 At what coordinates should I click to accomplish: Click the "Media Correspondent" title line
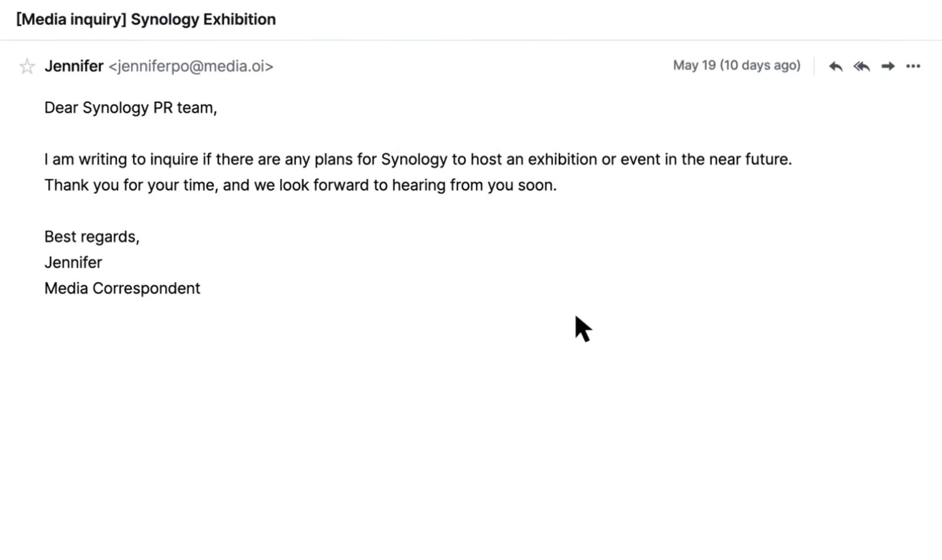pyautogui.click(x=122, y=288)
